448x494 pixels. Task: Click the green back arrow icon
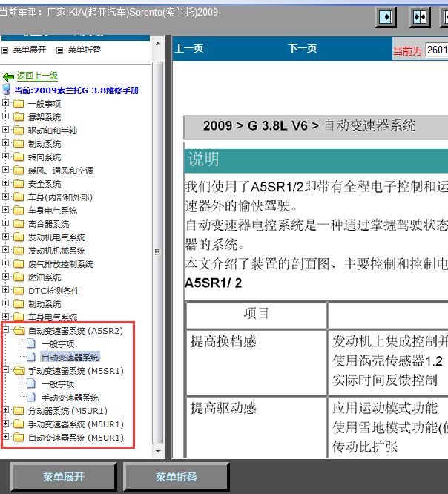pos(8,76)
